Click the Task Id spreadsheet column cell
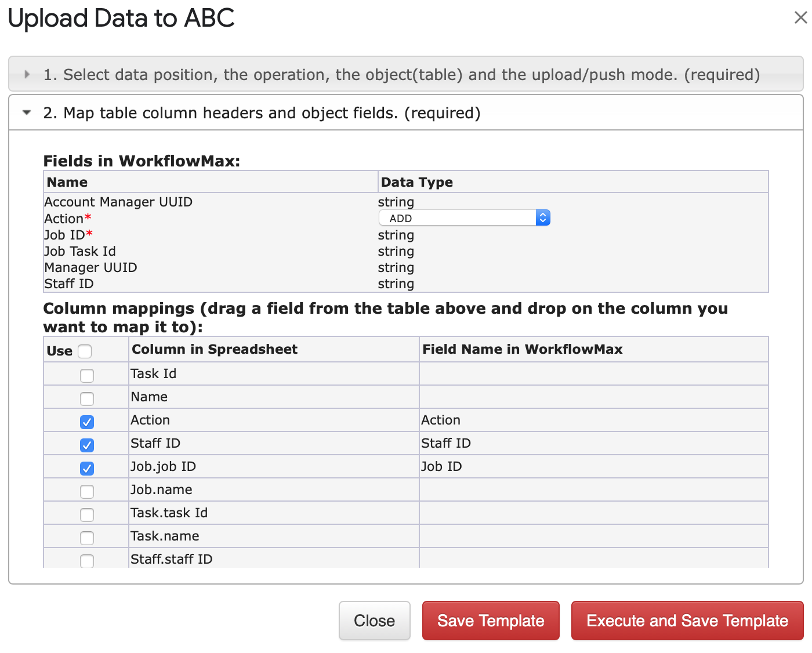Viewport: 812px width, 653px height. click(x=274, y=373)
